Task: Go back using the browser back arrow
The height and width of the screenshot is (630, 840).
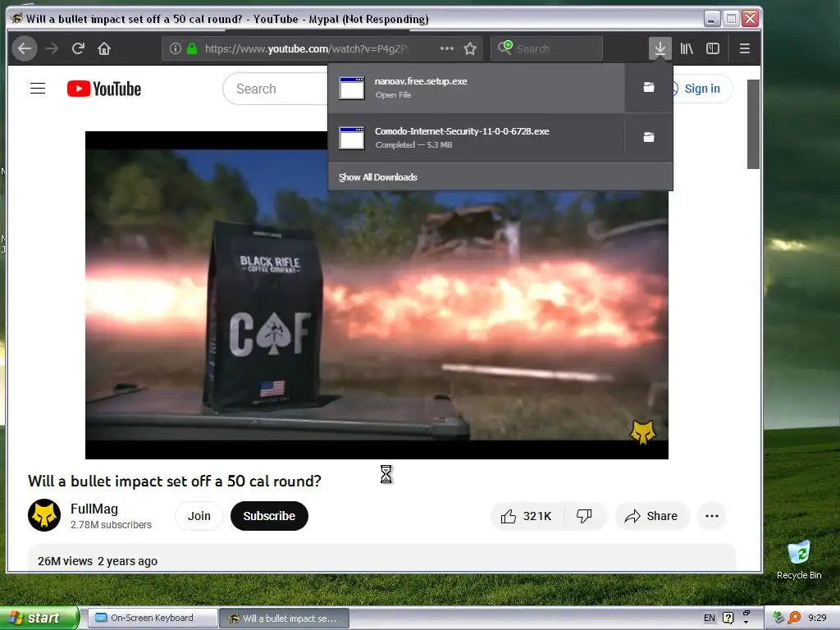Action: click(x=25, y=48)
